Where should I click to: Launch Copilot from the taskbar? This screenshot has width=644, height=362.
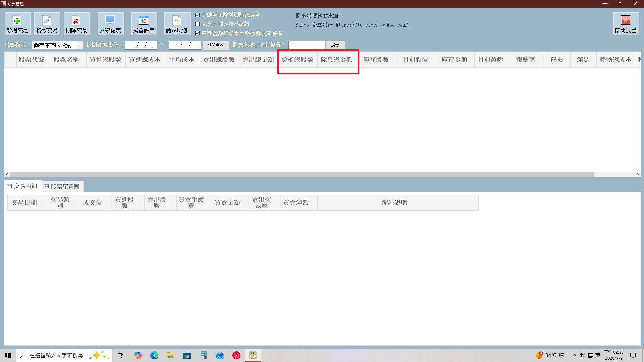click(x=138, y=355)
